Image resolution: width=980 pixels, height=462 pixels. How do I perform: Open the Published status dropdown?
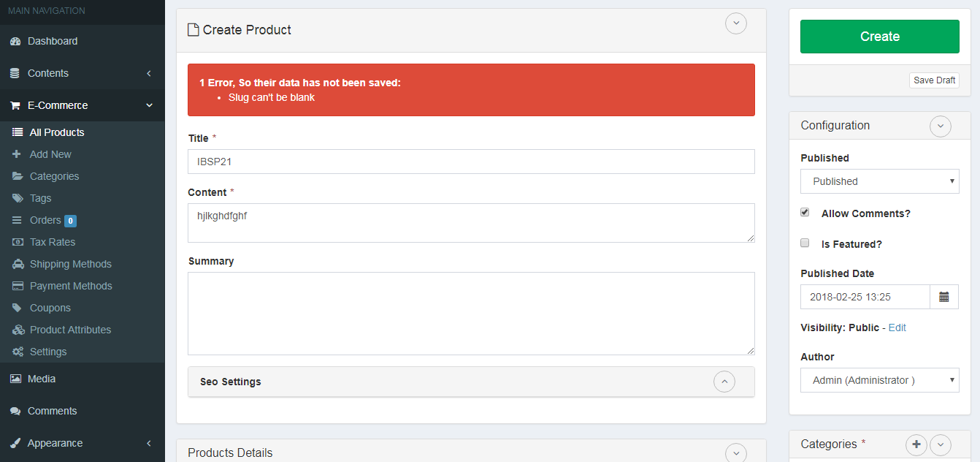(x=879, y=181)
